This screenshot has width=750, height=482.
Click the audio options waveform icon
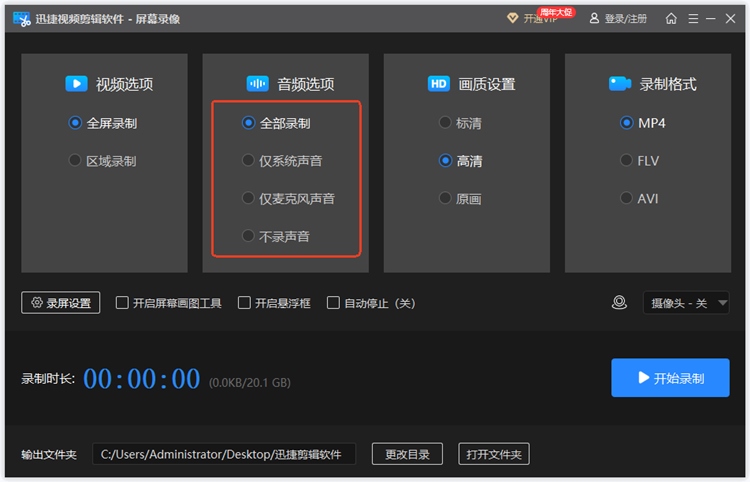tap(257, 84)
